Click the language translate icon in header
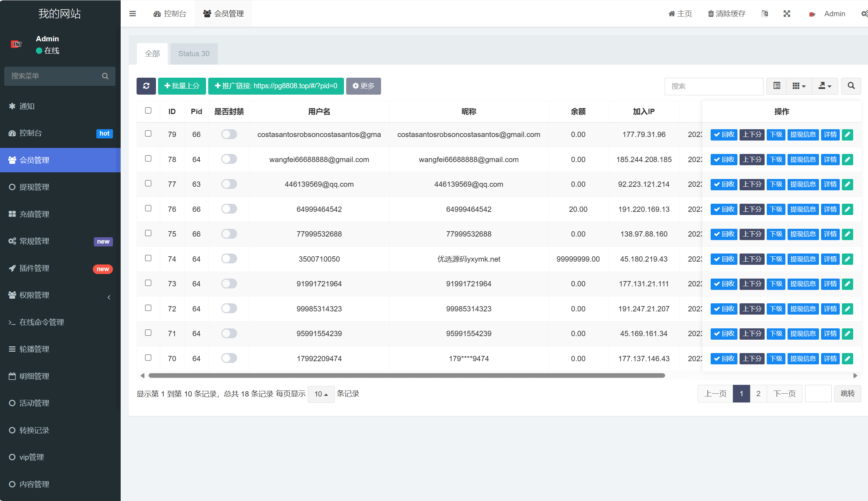 tap(765, 13)
